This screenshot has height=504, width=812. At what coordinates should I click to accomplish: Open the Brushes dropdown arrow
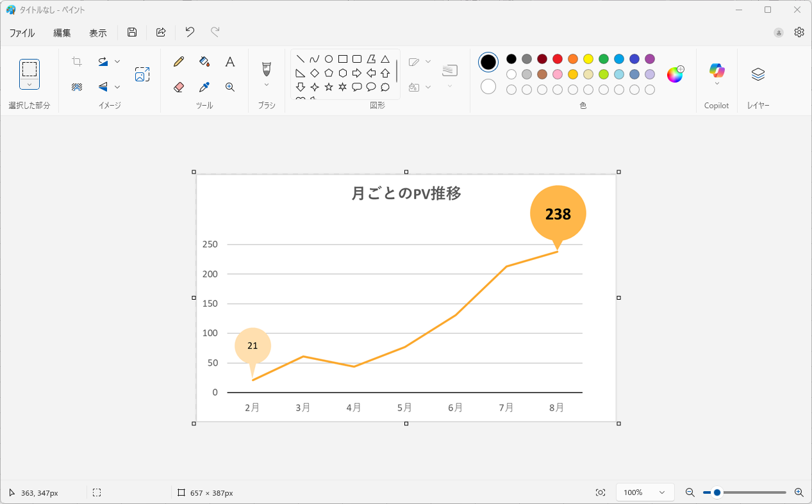[267, 85]
